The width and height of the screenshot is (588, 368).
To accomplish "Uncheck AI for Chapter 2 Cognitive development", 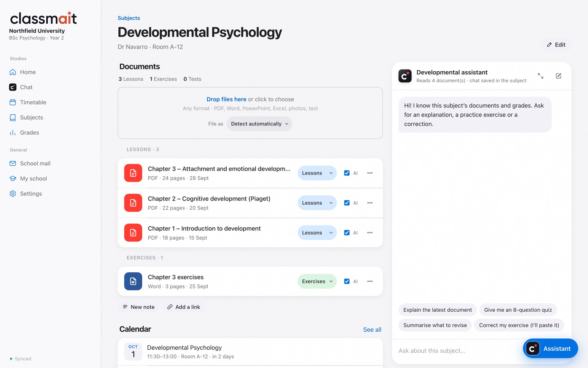I will coord(347,203).
